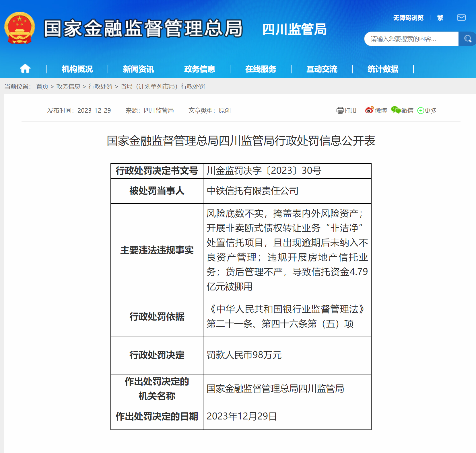Screen dimensions: 476x453
Task: Open the mail envelope icon
Action: point(461,18)
